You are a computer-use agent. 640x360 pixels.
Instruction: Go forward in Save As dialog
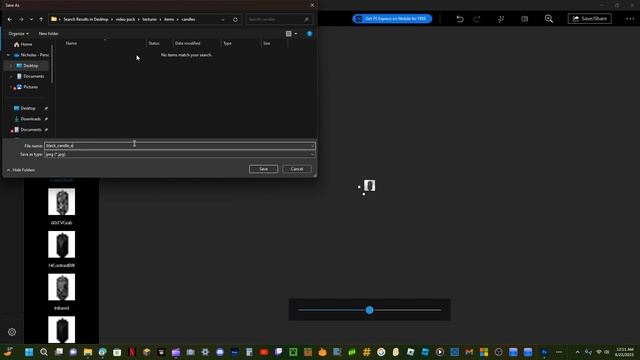pos(21,19)
